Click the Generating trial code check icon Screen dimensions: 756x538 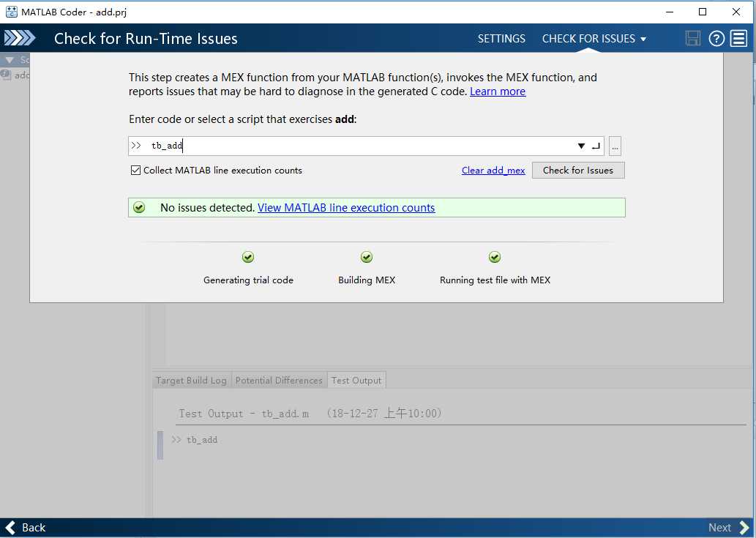tap(248, 257)
